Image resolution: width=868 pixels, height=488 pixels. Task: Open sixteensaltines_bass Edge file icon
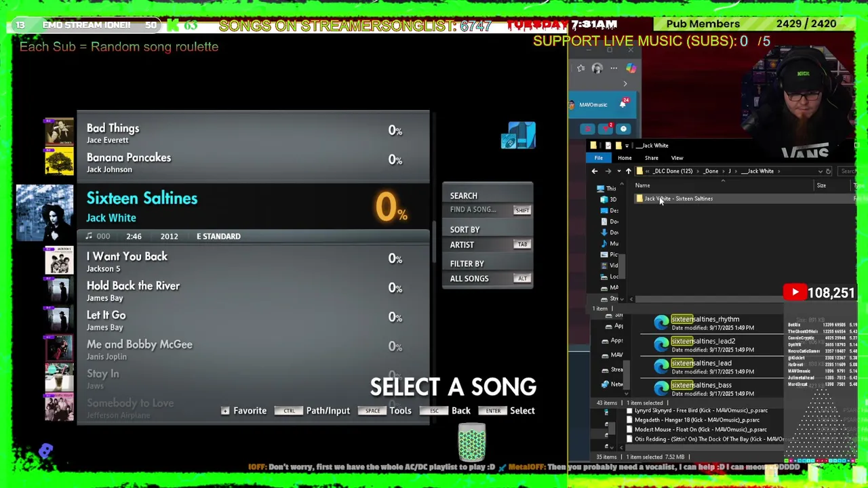pos(661,388)
